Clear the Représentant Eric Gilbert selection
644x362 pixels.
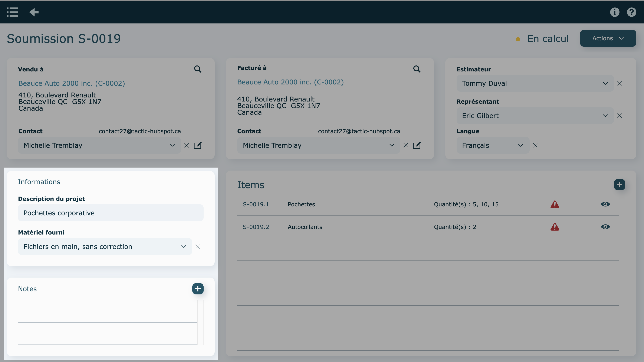pyautogui.click(x=620, y=116)
